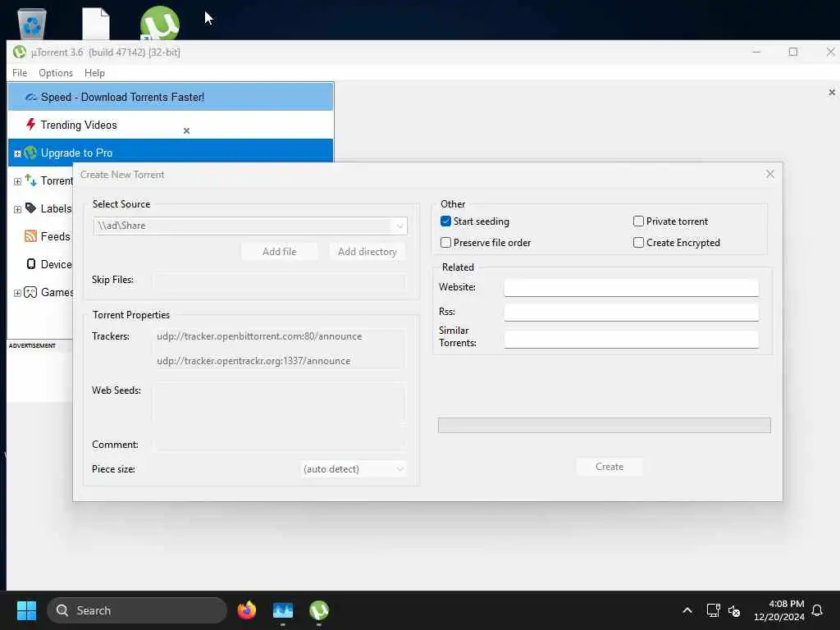Screen dimensions: 840x630
Task: Open the Options menu
Action: pos(56,73)
